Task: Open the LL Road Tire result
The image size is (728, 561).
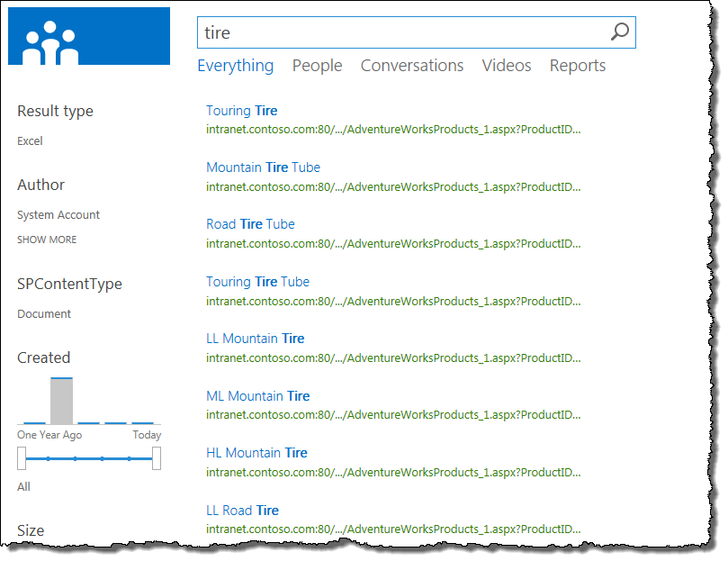Action: click(242, 509)
